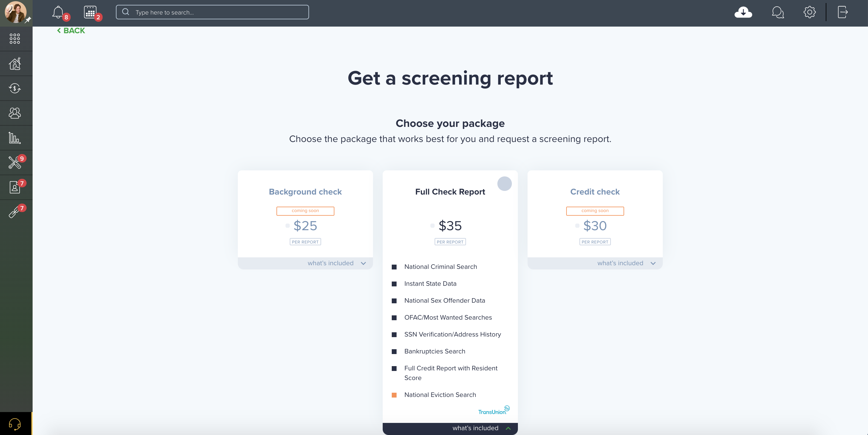
Task: Open the settings gear icon
Action: coord(809,12)
